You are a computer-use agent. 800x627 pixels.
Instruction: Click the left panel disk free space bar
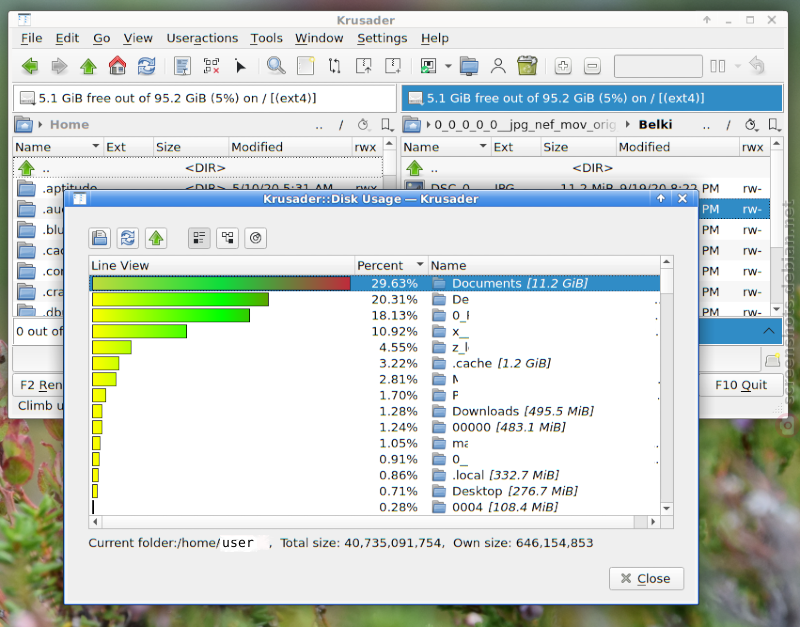click(205, 98)
